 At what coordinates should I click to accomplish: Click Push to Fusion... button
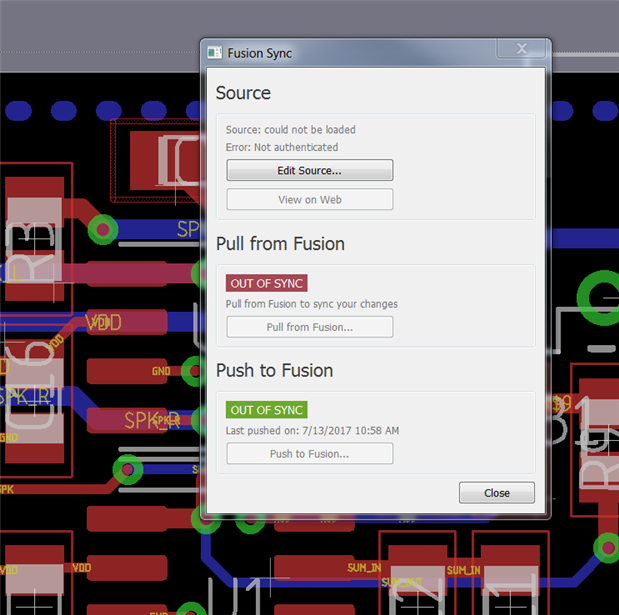(x=310, y=454)
